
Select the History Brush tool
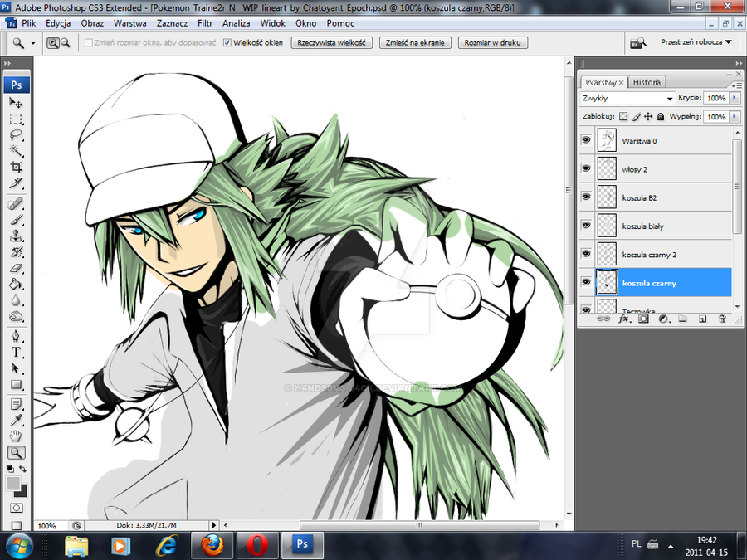coord(16,252)
